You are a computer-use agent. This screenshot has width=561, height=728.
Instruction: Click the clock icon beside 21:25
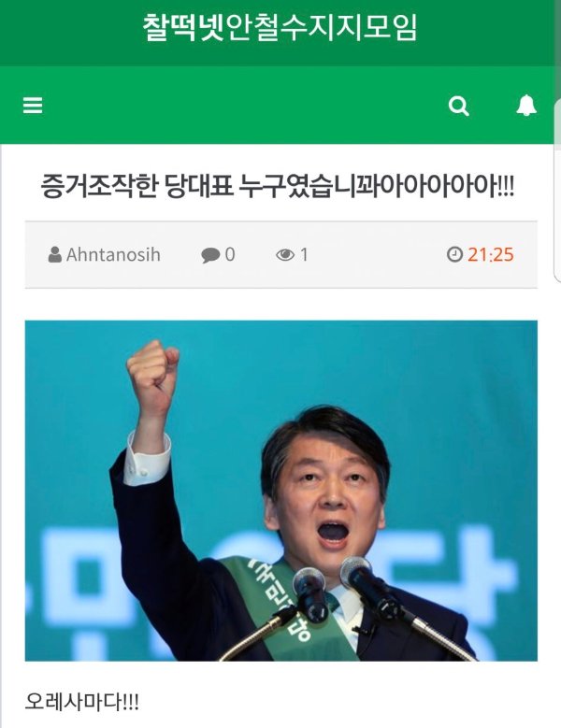pyautogui.click(x=454, y=254)
